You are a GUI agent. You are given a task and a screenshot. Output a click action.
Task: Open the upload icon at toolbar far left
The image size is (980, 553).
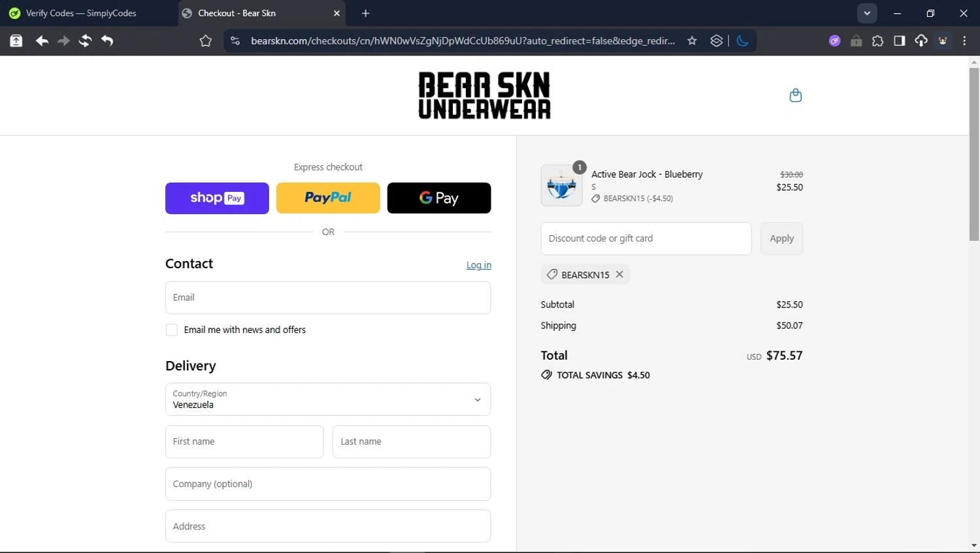point(16,40)
